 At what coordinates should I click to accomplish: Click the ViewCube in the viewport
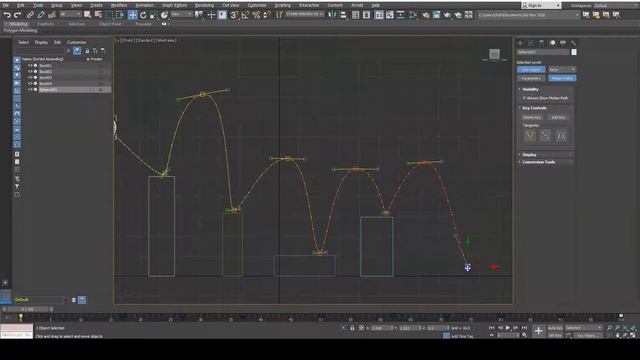494,54
